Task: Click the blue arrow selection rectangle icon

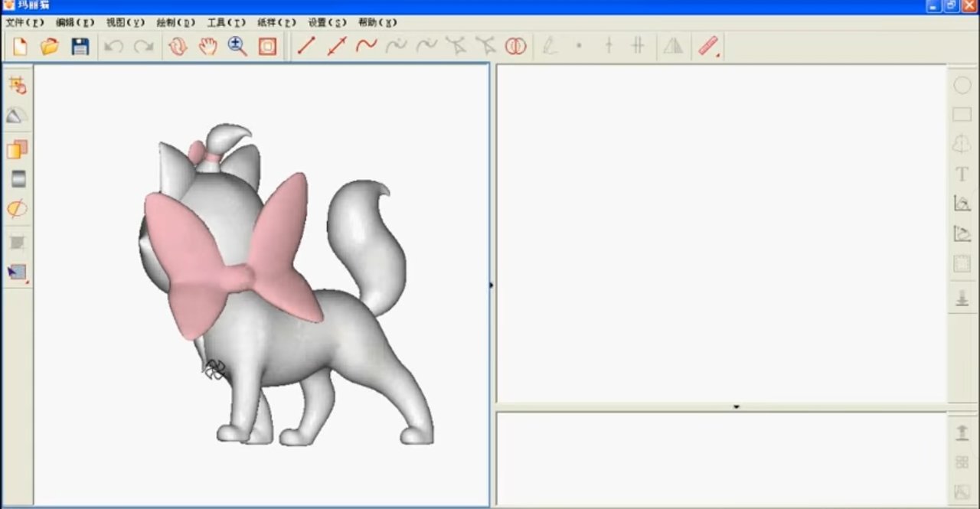Action: point(18,272)
